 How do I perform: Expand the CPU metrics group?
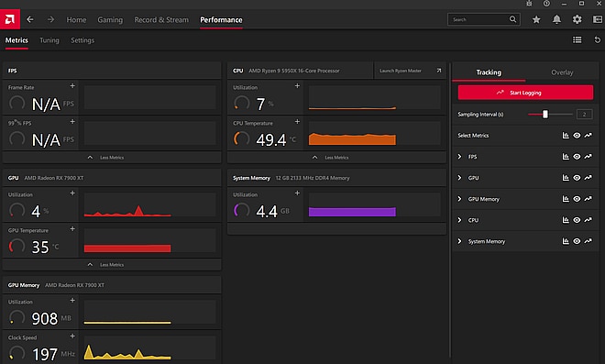pyautogui.click(x=459, y=220)
